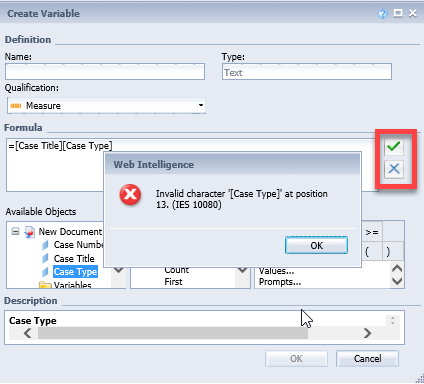
Task: Close the Create Variable dialog
Action: point(413,13)
